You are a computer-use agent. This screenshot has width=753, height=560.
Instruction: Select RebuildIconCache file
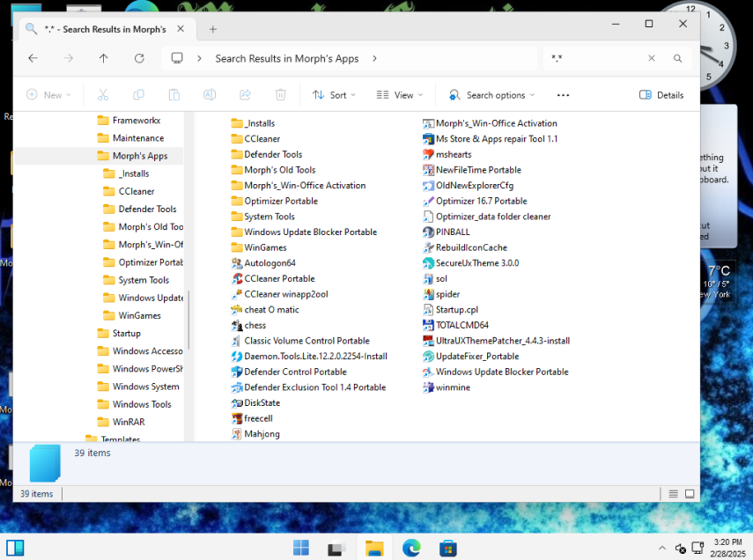click(465, 247)
